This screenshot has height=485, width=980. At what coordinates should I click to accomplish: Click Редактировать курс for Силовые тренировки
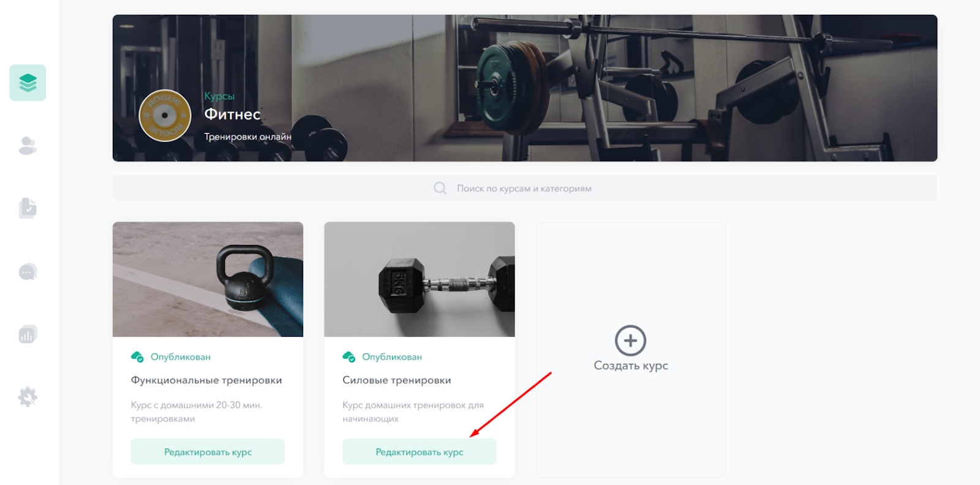tap(419, 451)
